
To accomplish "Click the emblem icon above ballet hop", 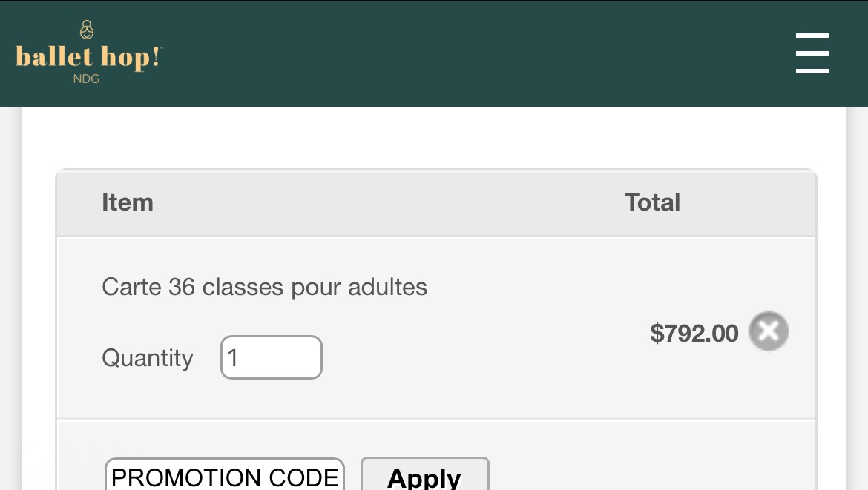I will [88, 30].
